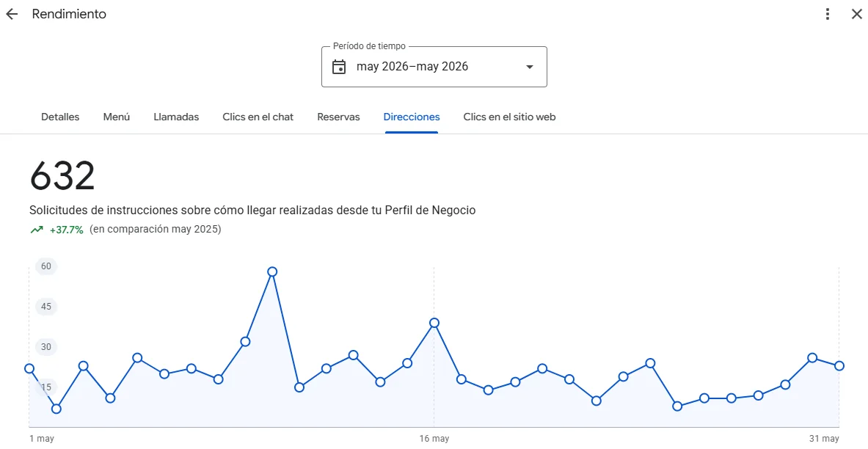The image size is (868, 449).
Task: Open the Reservas tab
Action: click(x=338, y=117)
